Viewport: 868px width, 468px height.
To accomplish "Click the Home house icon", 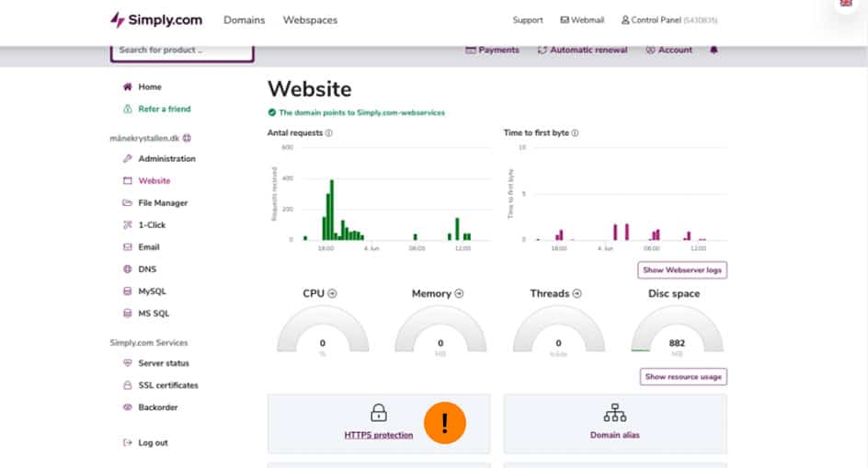I will (x=127, y=86).
